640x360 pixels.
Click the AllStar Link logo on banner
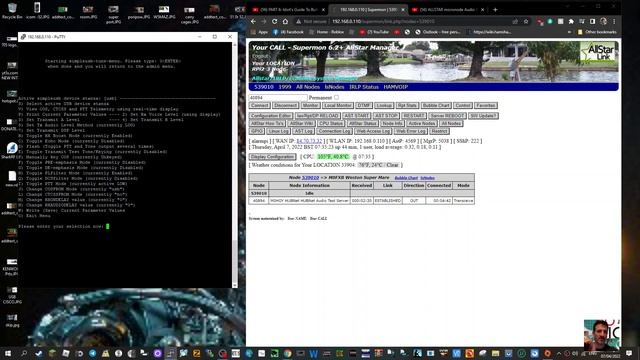click(x=598, y=52)
